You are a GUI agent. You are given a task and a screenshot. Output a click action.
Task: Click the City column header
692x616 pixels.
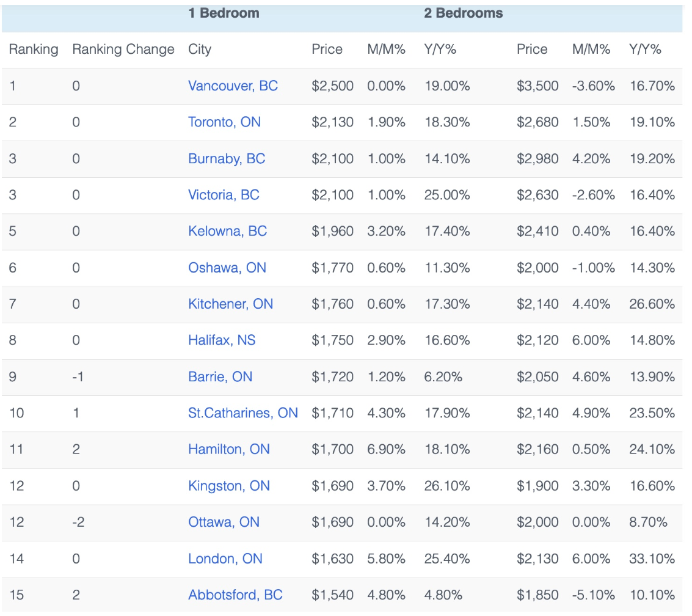pos(200,50)
